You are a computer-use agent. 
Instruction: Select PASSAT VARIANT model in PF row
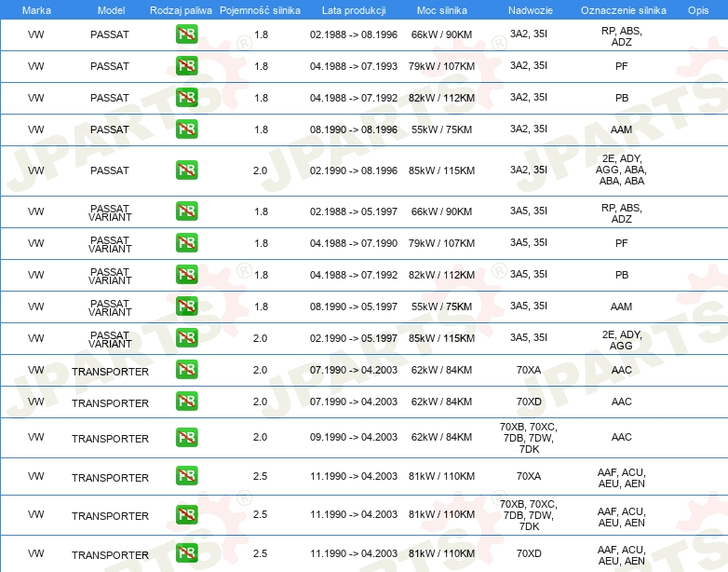click(110, 244)
